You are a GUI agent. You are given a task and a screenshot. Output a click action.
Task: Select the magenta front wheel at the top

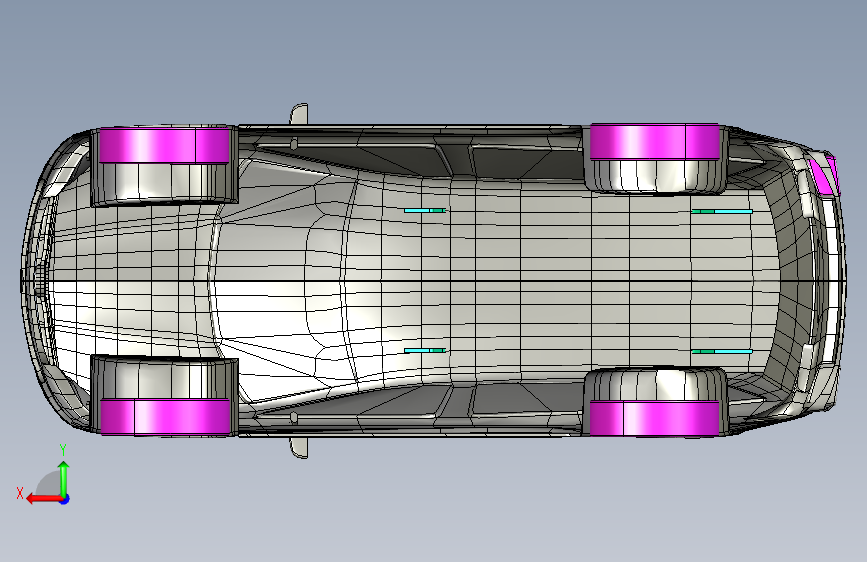coord(165,145)
